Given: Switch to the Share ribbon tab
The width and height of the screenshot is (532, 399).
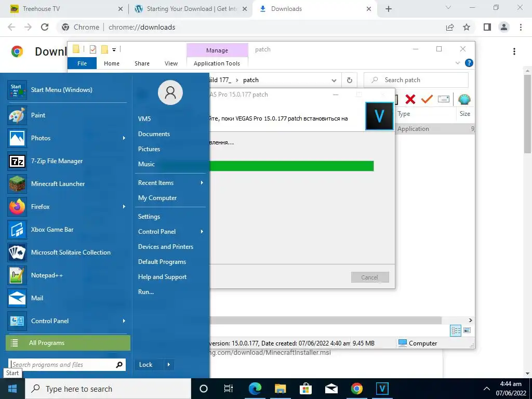Looking at the screenshot, I should point(142,63).
